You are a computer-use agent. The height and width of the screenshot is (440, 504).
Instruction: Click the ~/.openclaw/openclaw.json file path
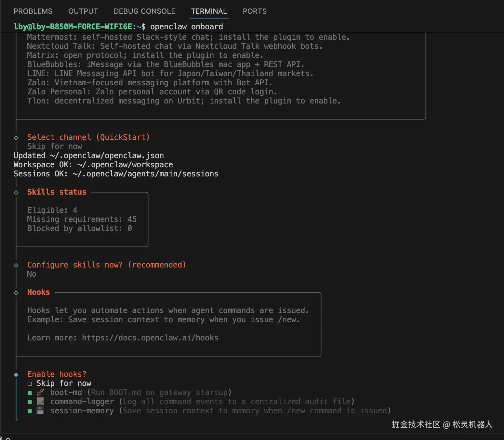pos(107,156)
